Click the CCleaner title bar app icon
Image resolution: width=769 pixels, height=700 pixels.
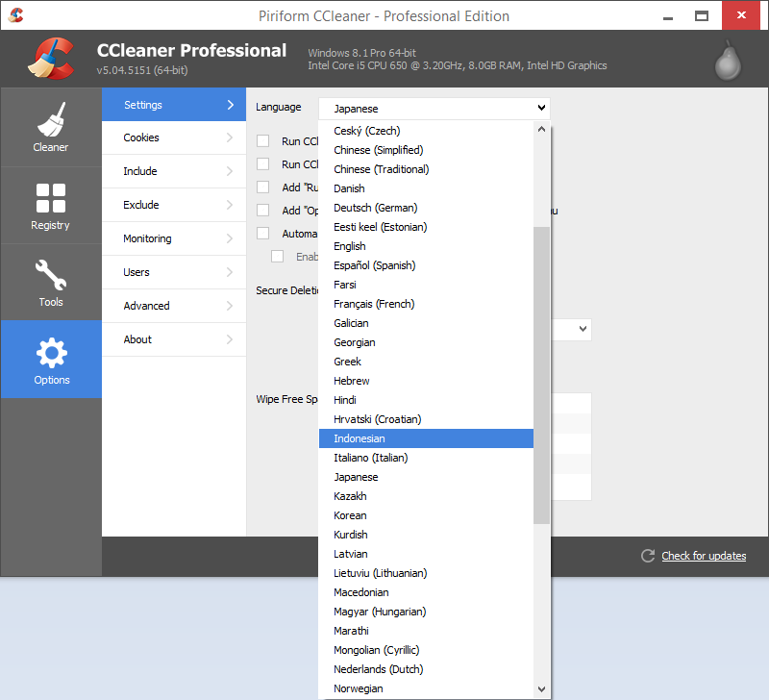pyautogui.click(x=15, y=15)
